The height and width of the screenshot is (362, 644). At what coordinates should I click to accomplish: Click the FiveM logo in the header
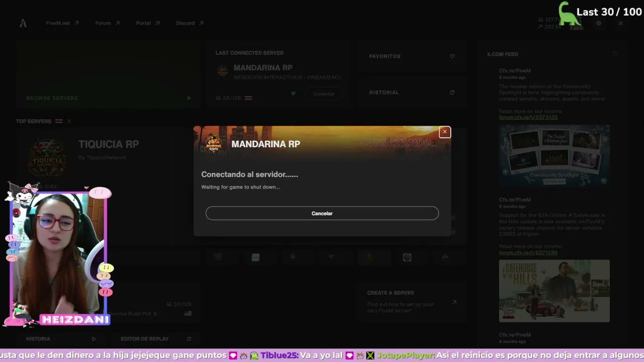23,23
